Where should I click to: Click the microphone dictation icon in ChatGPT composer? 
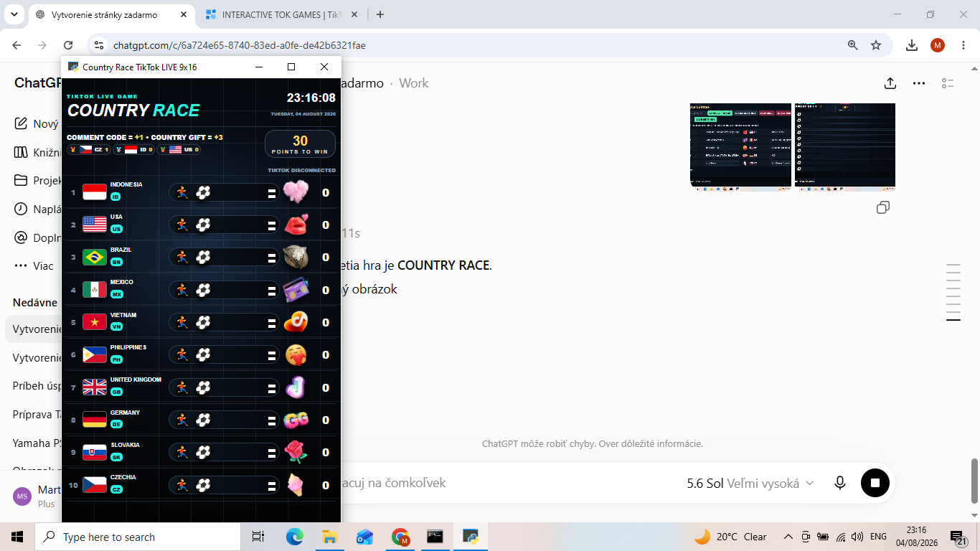click(x=840, y=483)
